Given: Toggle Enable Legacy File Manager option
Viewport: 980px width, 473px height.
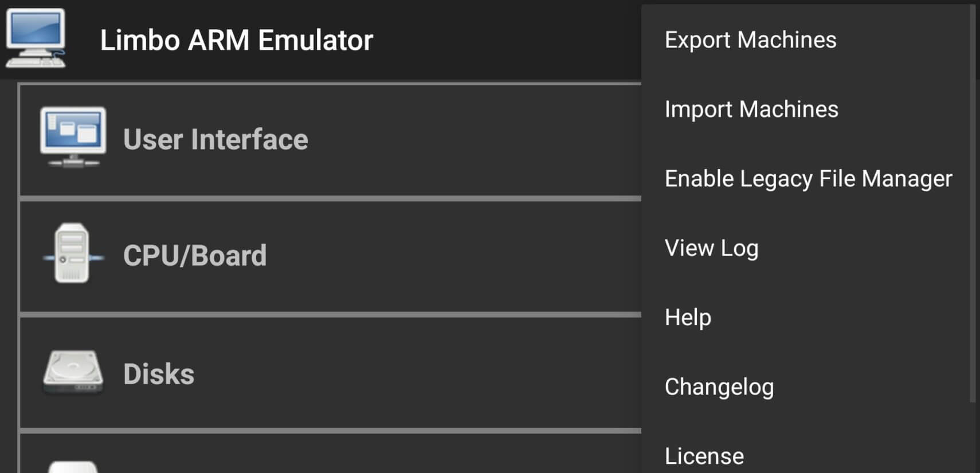Looking at the screenshot, I should [x=808, y=179].
